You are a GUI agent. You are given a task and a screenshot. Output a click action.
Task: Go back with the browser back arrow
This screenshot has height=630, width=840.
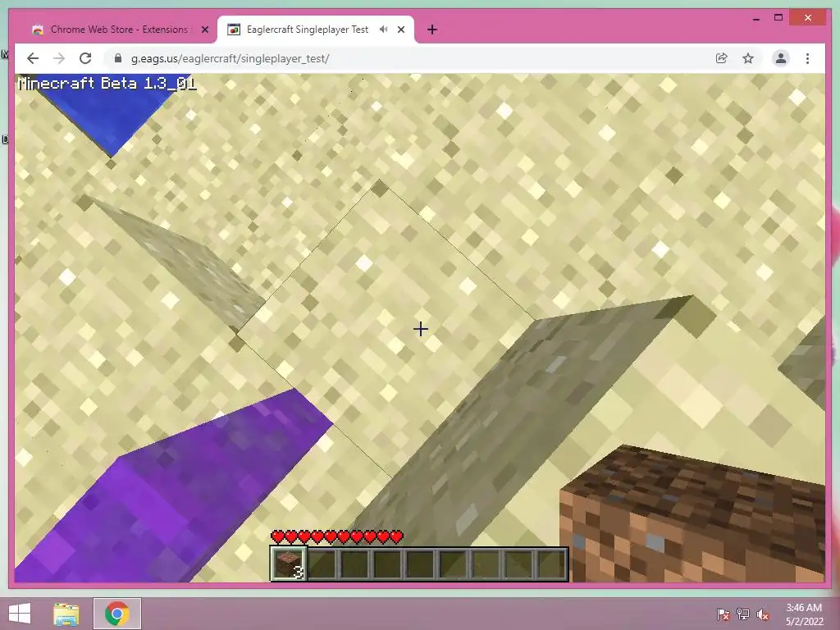tap(33, 58)
